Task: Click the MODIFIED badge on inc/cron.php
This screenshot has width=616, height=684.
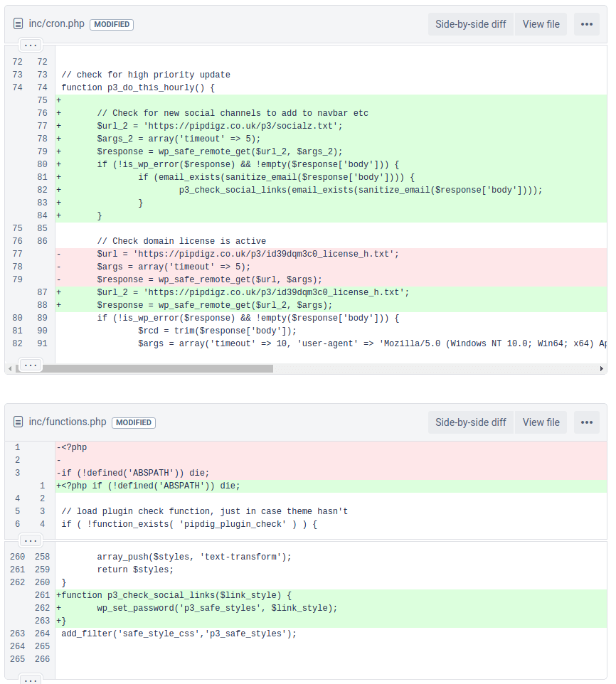Action: [112, 24]
